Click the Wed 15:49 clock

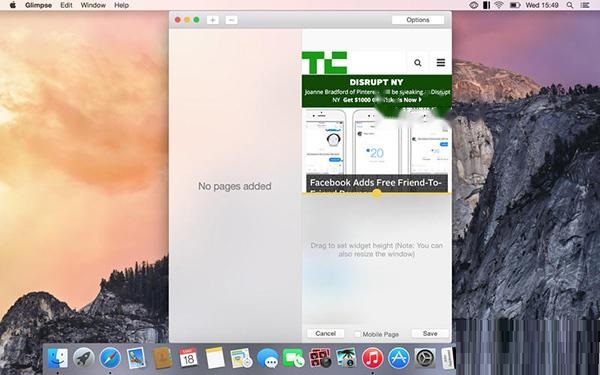tap(542, 5)
